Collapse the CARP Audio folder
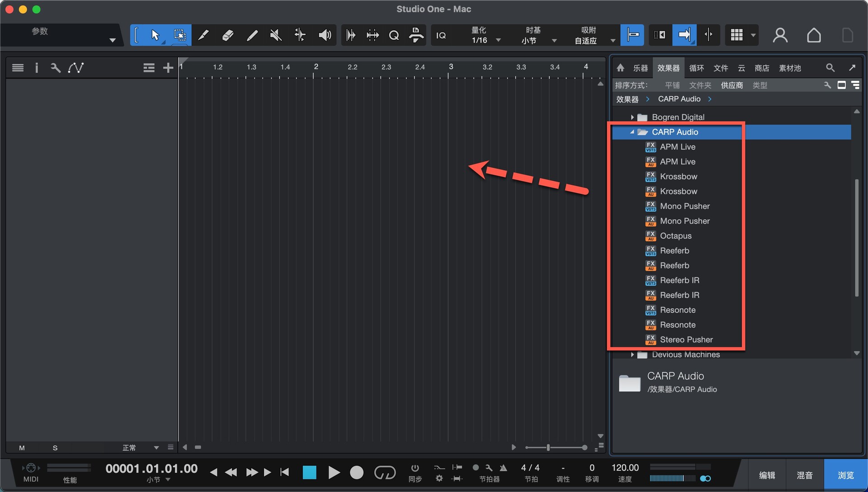868x492 pixels. [632, 132]
